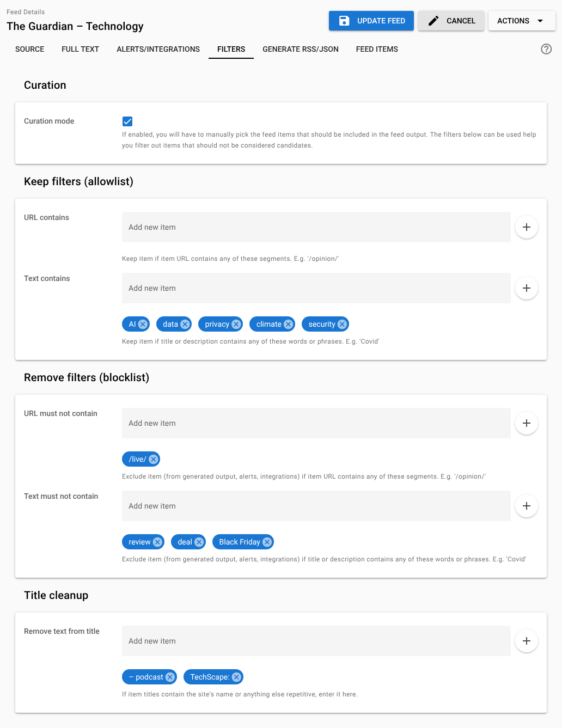Remove the 'climate' chip
562x728 pixels.
pyautogui.click(x=289, y=324)
